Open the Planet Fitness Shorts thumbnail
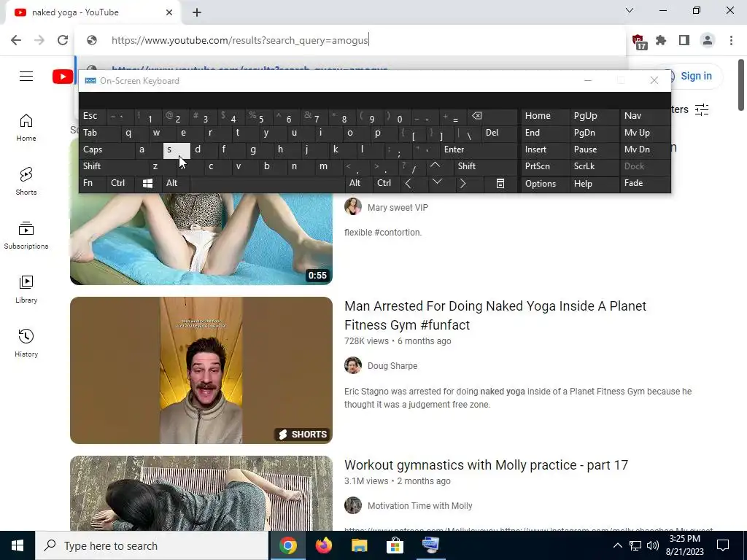Image resolution: width=747 pixels, height=560 pixels. point(201,370)
